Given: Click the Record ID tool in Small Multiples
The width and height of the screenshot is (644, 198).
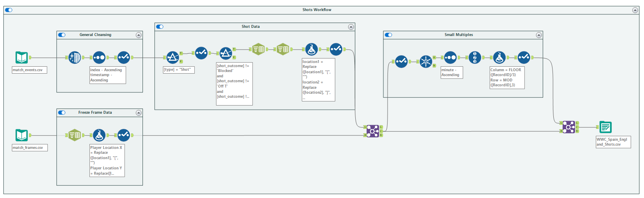Looking at the screenshot, I should [475, 58].
